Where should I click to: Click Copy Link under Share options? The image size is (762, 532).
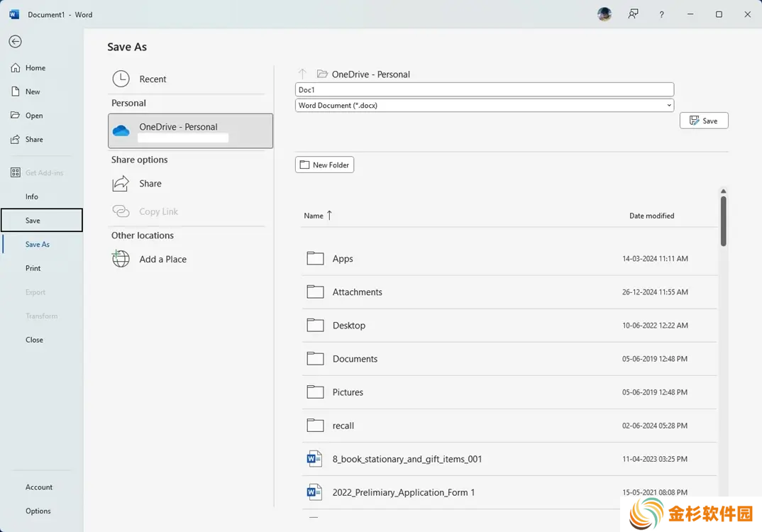click(158, 211)
